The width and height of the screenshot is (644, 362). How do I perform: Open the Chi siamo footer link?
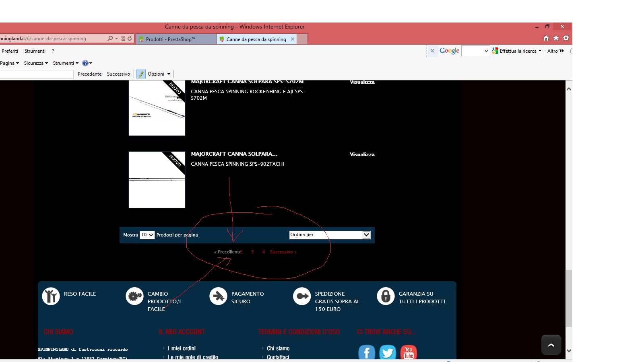278,348
